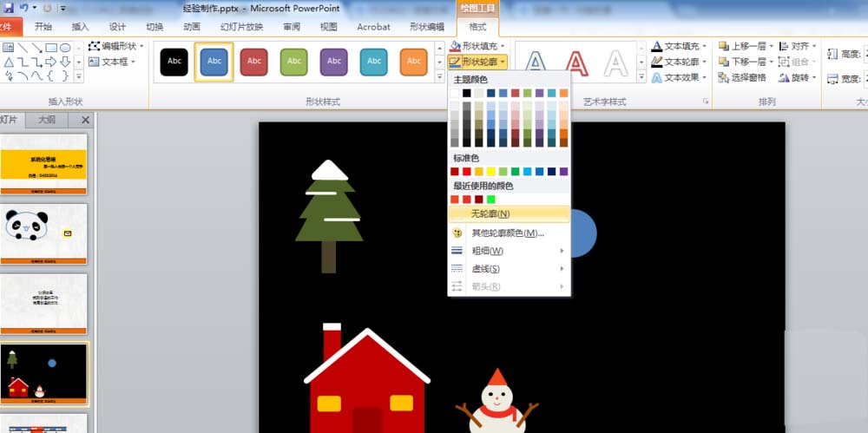Open 编辑形状 edit shape dropdown
The image size is (868, 433).
[116, 46]
